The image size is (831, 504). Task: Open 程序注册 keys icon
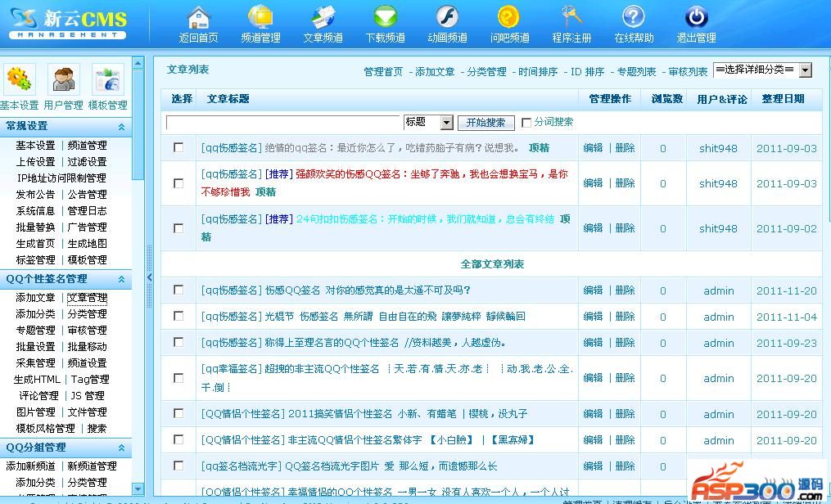click(x=571, y=17)
